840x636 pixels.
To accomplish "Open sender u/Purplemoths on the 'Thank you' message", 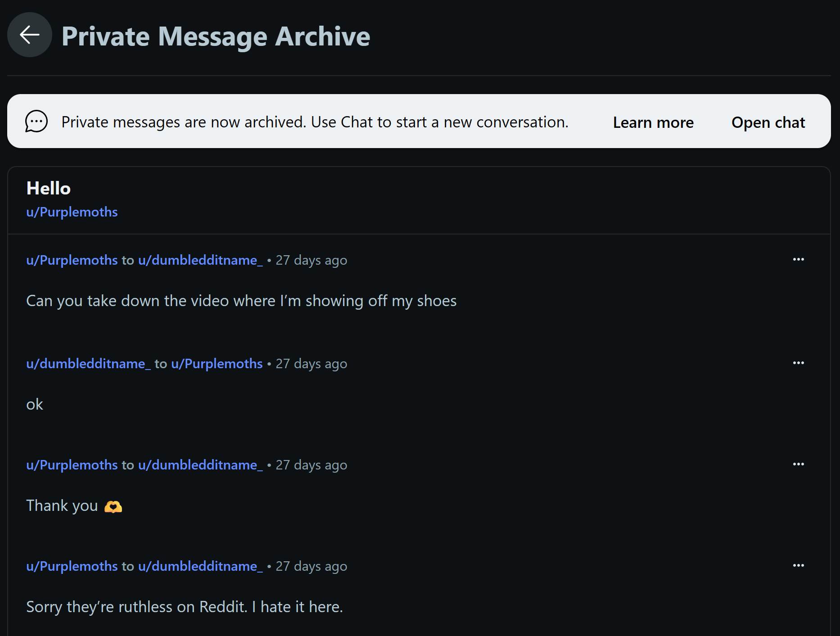I will pyautogui.click(x=72, y=465).
